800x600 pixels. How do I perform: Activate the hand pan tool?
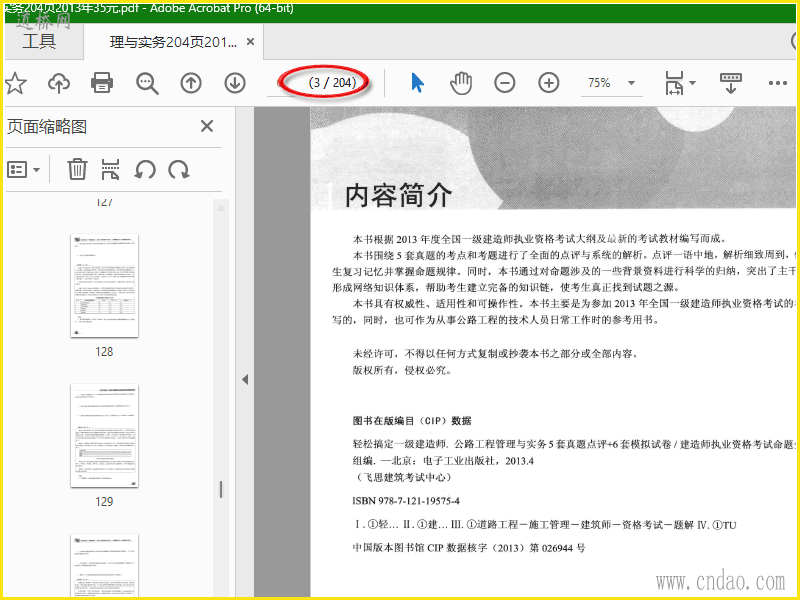click(461, 83)
